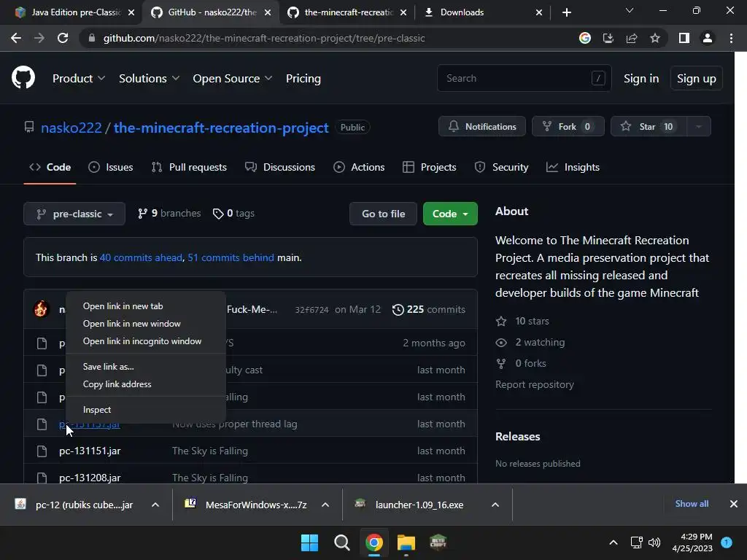Expand the Solutions menu
This screenshot has height=560, width=747.
coord(149,79)
